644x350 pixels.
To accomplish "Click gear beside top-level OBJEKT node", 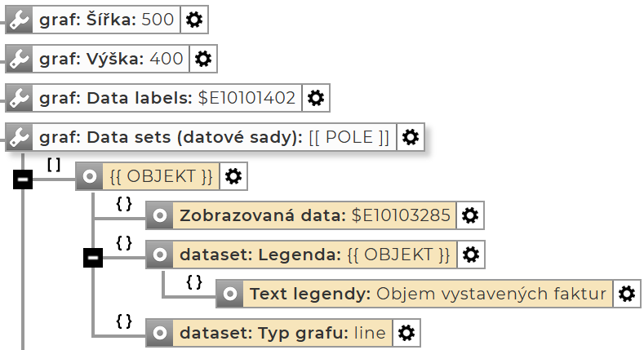I will click(233, 176).
